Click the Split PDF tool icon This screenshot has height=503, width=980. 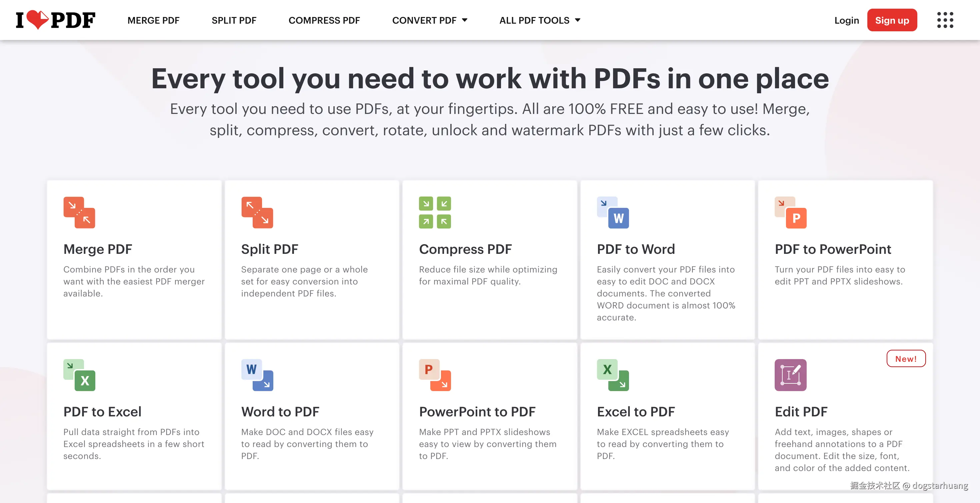click(x=257, y=213)
